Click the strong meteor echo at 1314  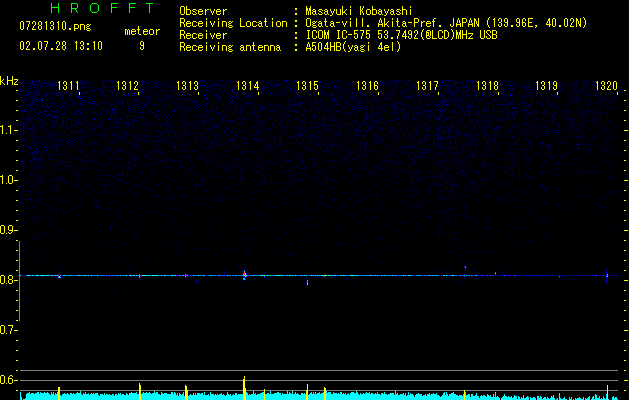pos(245,275)
